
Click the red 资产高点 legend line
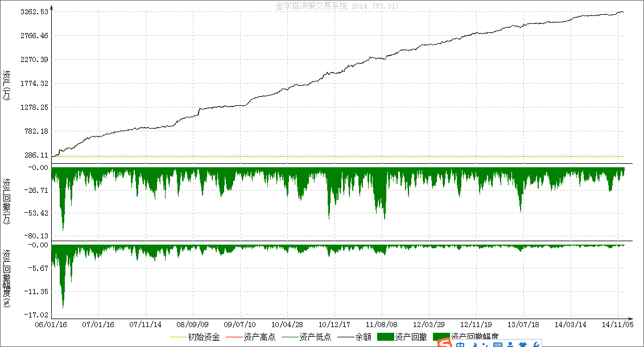(233, 337)
